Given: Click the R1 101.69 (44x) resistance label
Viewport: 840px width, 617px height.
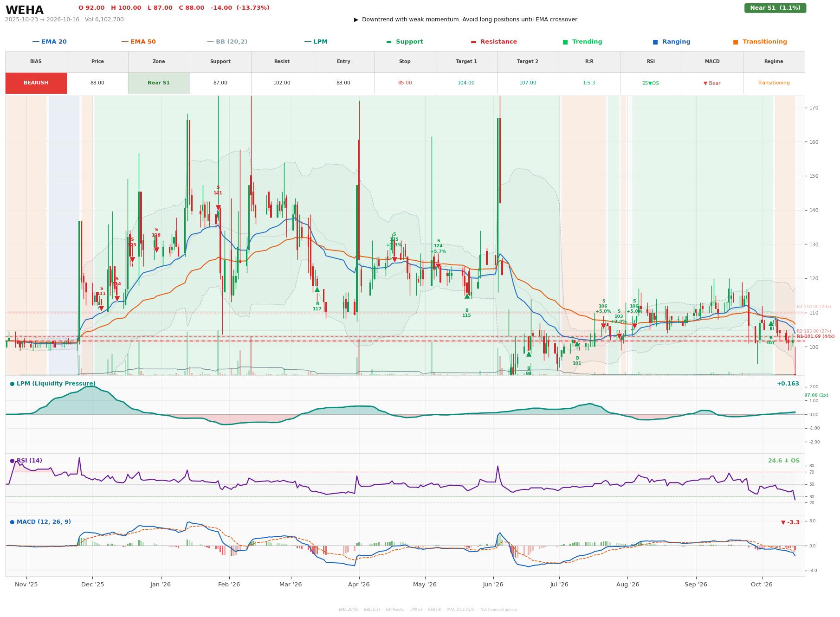Looking at the screenshot, I should coord(815,336).
